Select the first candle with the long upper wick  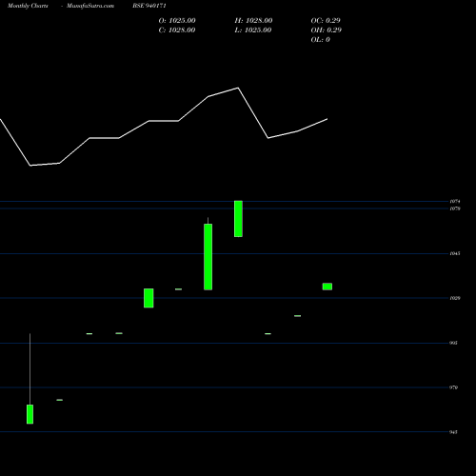pos(30,414)
